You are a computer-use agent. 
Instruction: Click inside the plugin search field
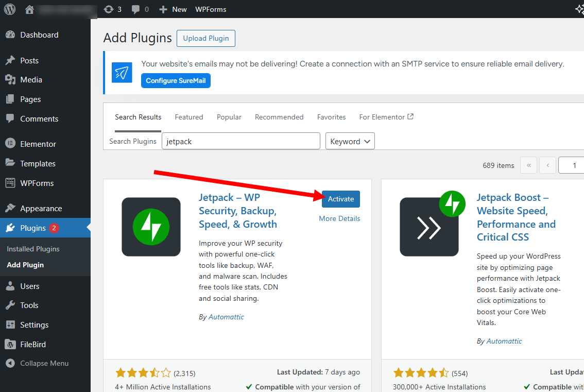coord(241,141)
